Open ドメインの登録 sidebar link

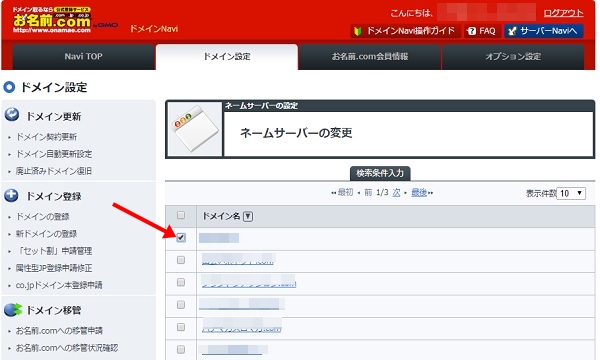click(42, 217)
